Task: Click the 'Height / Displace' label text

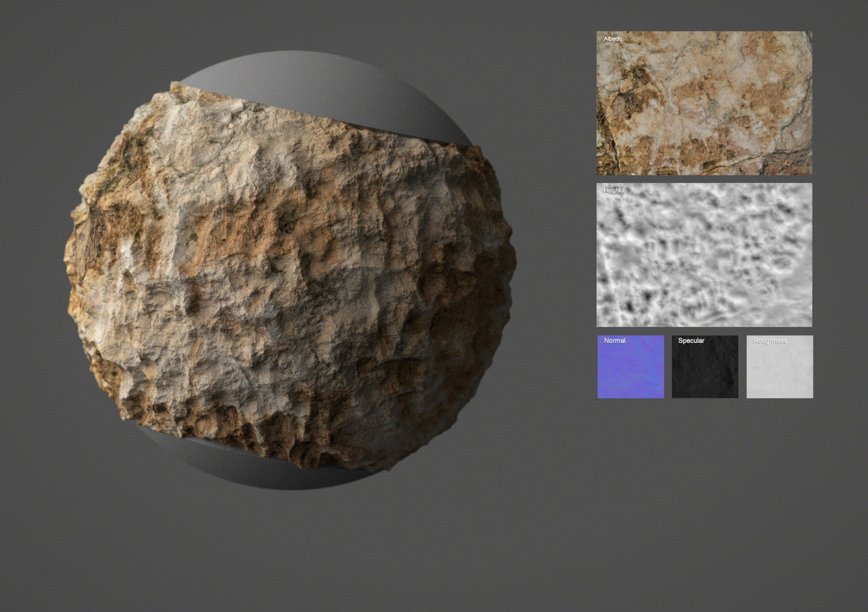Action: click(615, 193)
